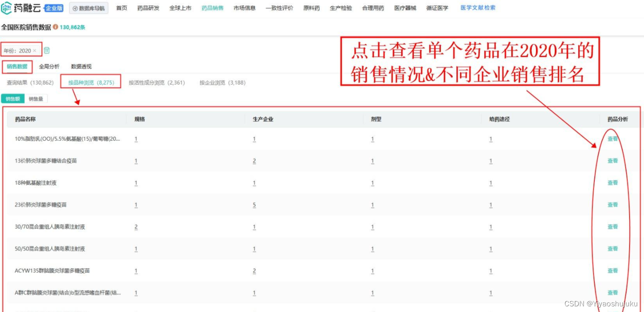This screenshot has width=644, height=312.
Task: Click the 规格 column header
Action: (140, 119)
